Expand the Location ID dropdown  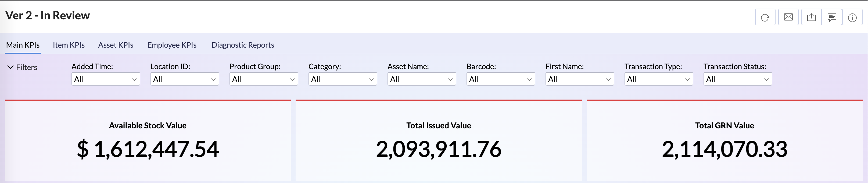184,79
